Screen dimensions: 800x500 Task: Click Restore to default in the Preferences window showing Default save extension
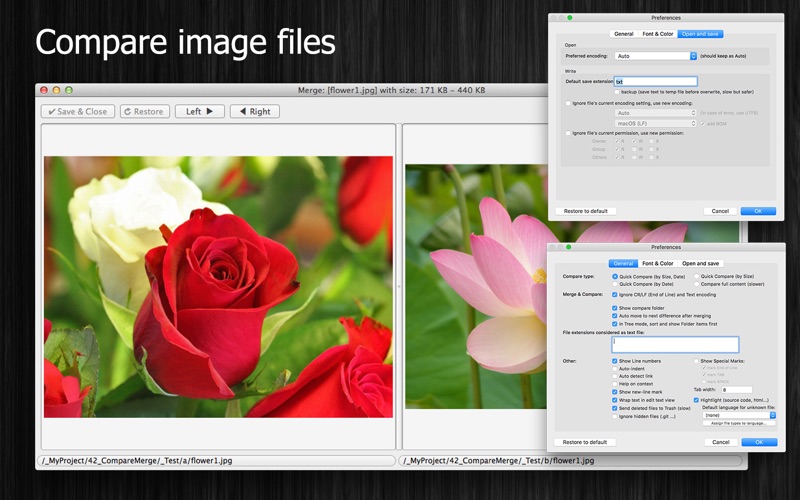coord(585,211)
